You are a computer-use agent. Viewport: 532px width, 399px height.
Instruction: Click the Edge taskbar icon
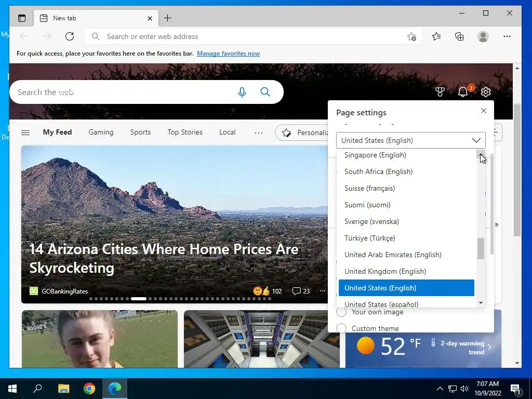coord(115,389)
